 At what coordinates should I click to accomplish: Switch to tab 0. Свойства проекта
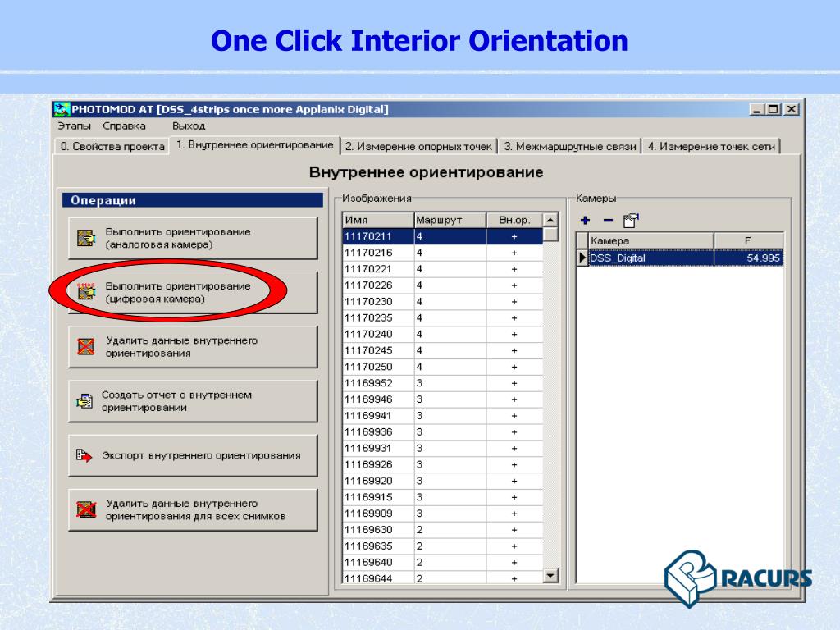[x=112, y=146]
